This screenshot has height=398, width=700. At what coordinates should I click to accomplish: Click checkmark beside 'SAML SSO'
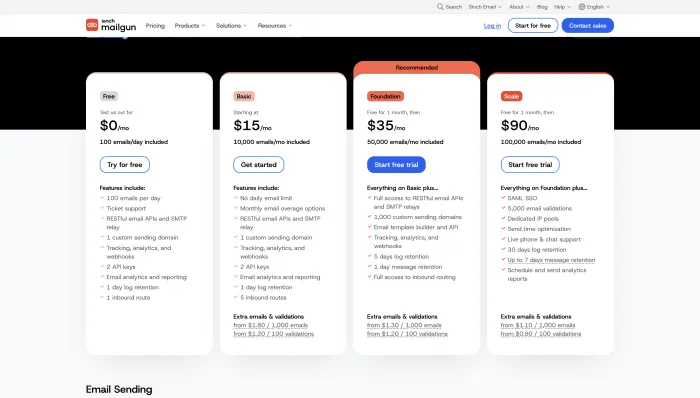point(503,197)
